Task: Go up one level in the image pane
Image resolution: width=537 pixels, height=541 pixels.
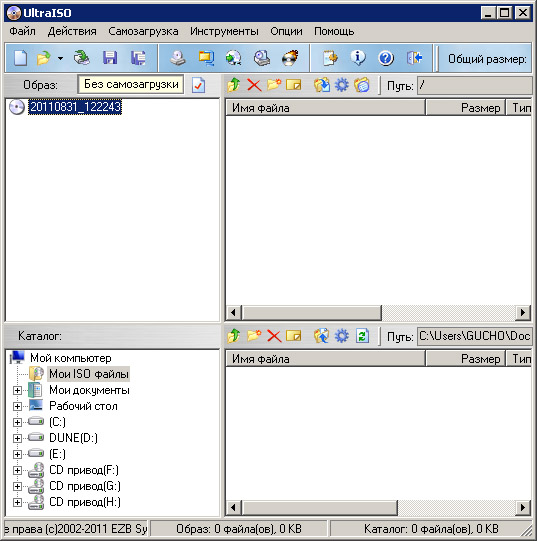Action: point(234,85)
